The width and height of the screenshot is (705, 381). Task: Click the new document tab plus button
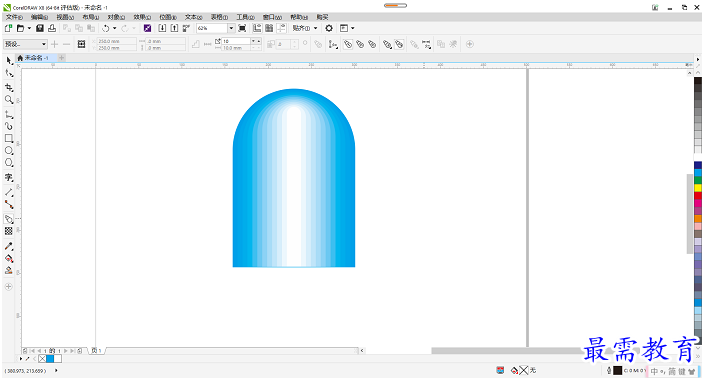pyautogui.click(x=62, y=58)
